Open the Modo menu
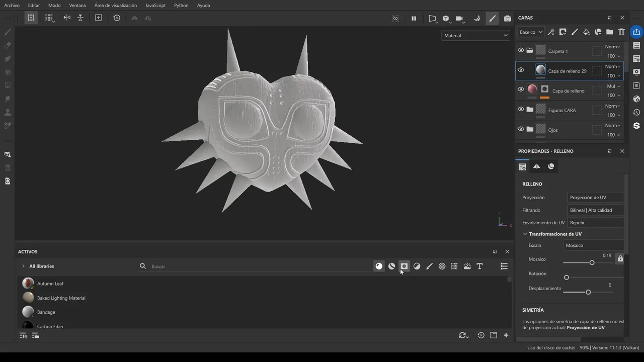 pos(54,6)
